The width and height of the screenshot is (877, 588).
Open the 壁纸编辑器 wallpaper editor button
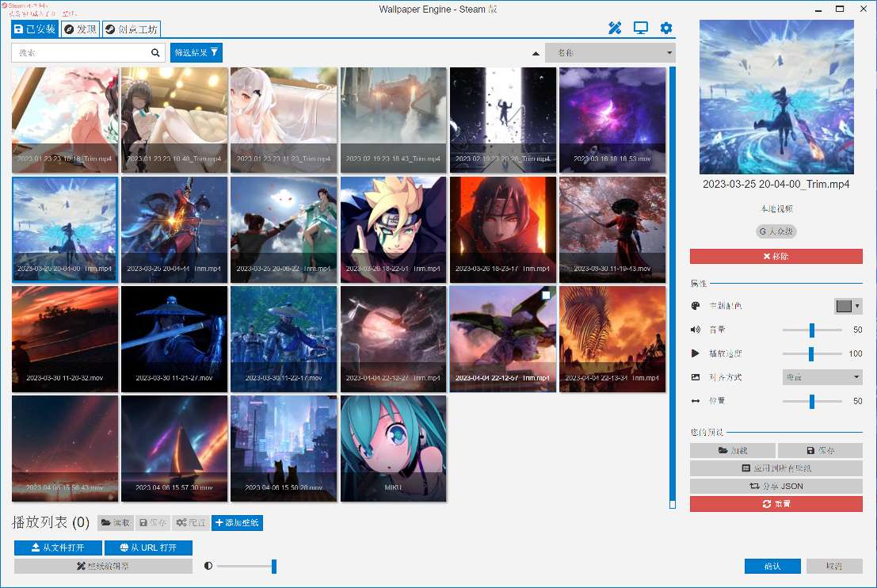(x=104, y=566)
